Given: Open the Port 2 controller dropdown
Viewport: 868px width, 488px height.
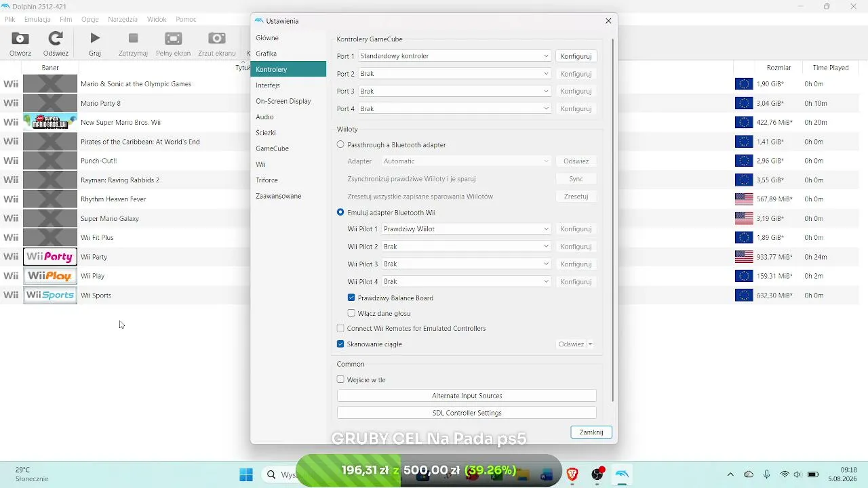Looking at the screenshot, I should 454,74.
